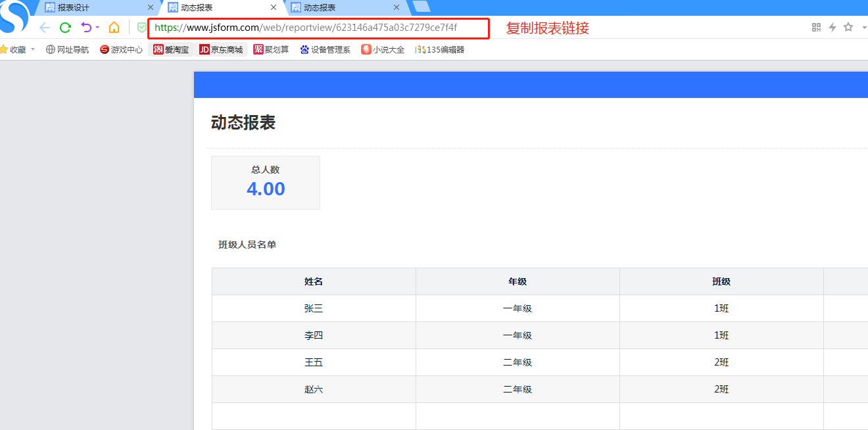Open the 135编辑器 bookmark
The width and height of the screenshot is (868, 430).
(x=439, y=49)
